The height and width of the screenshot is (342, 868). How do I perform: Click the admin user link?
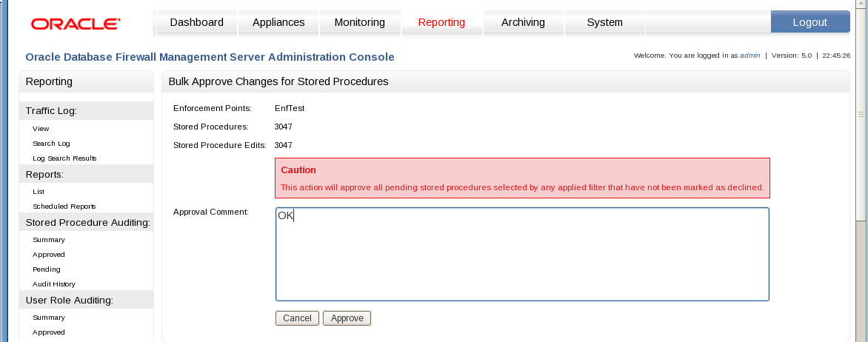coord(750,56)
